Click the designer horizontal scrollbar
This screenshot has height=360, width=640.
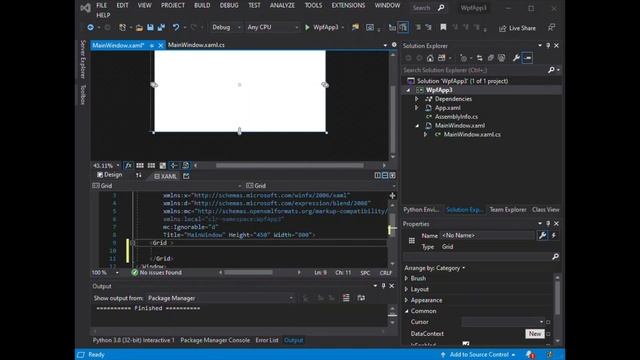tap(290, 165)
